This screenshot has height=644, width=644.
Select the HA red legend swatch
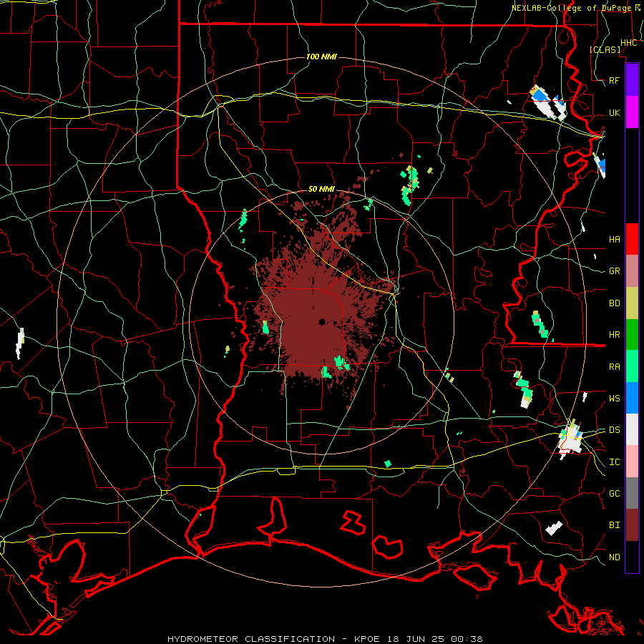pos(632,239)
